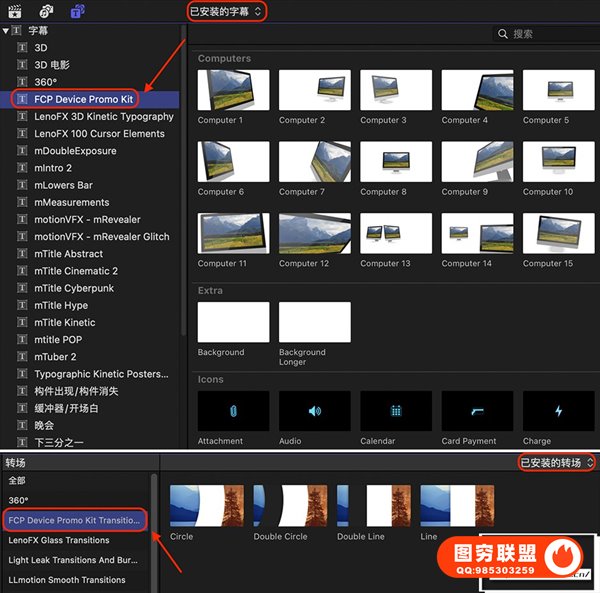Select the Card Payment icon preset
The image size is (600, 593).
pos(476,410)
